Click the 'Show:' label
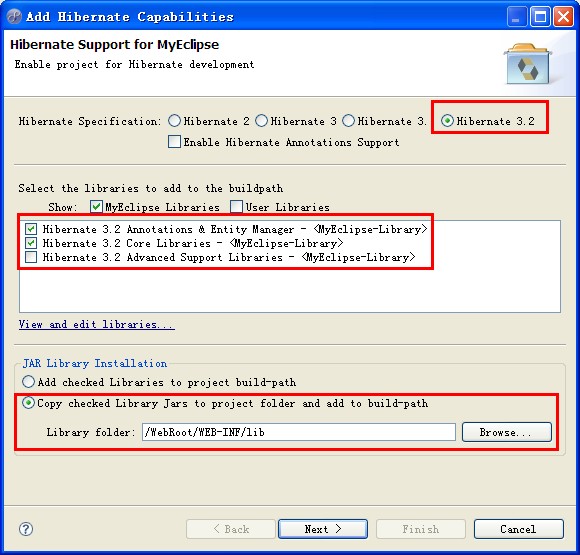580x555 pixels. pyautogui.click(x=63, y=207)
